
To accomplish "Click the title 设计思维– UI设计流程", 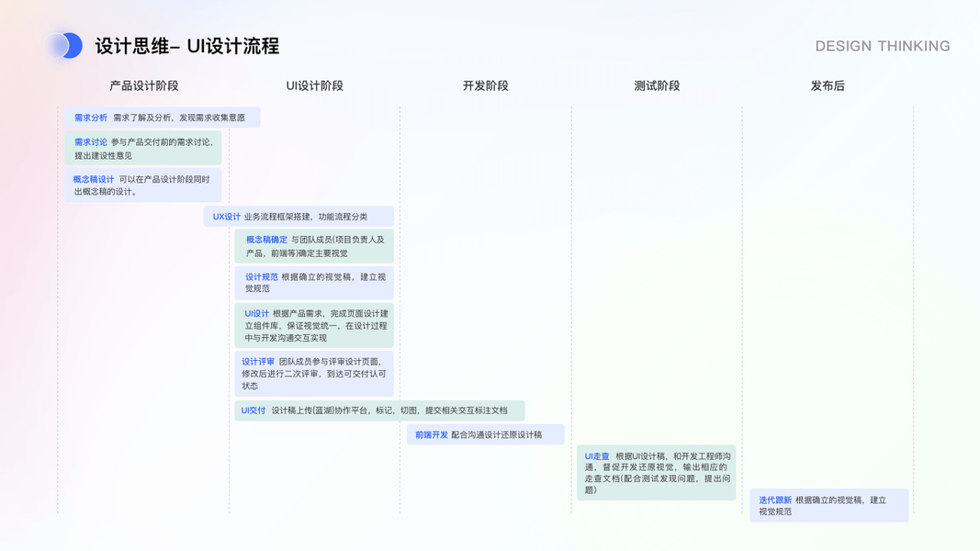I will 186,46.
